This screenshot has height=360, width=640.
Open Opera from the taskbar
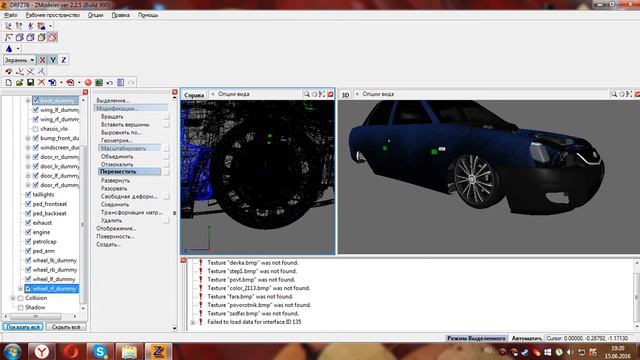(71, 351)
